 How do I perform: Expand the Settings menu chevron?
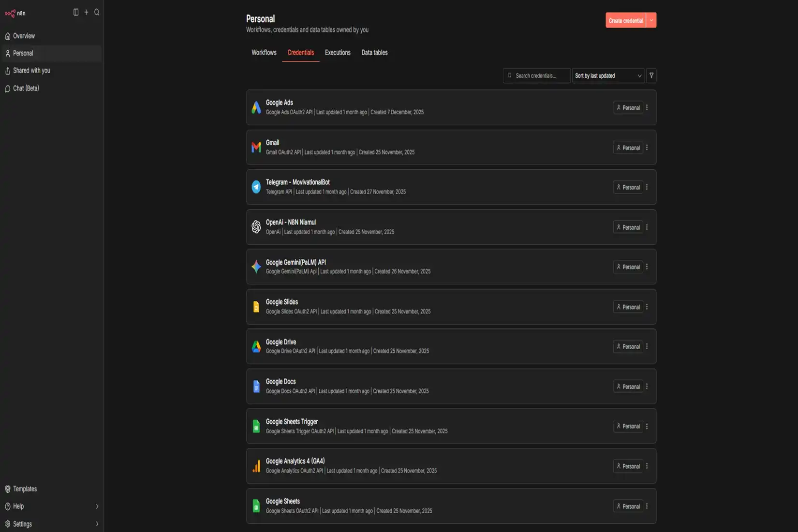97,524
